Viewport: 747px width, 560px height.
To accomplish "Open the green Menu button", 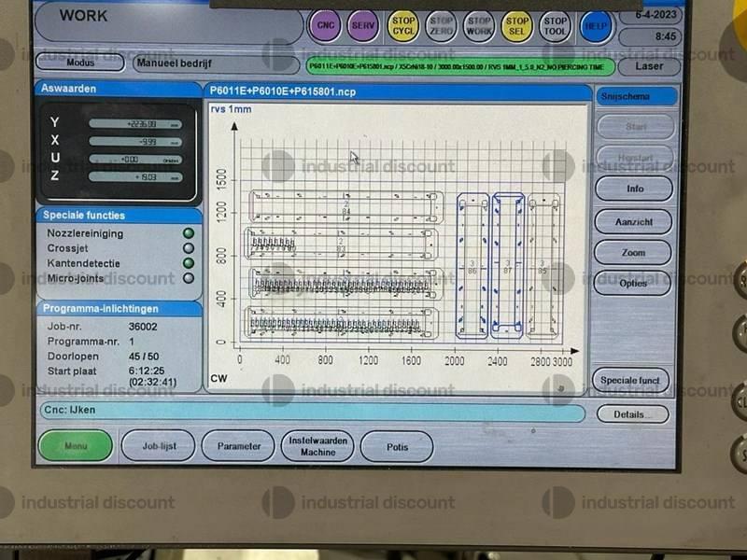I will 76,445.
